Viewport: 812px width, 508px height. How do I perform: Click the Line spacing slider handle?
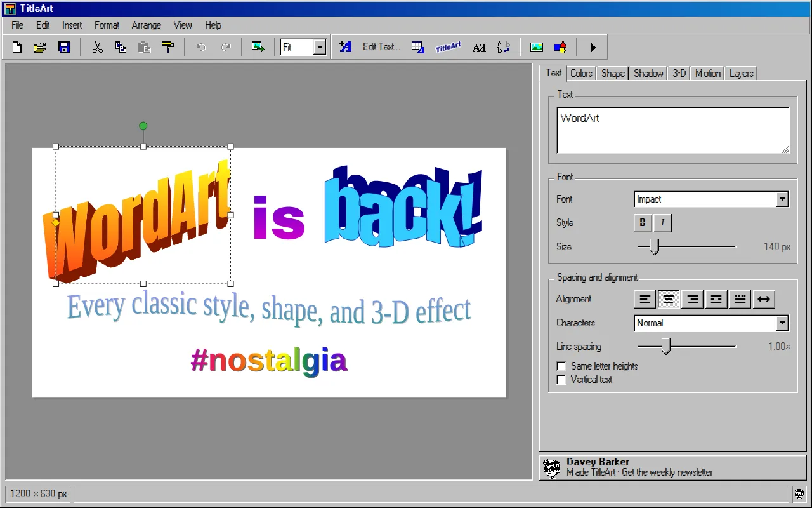(665, 347)
